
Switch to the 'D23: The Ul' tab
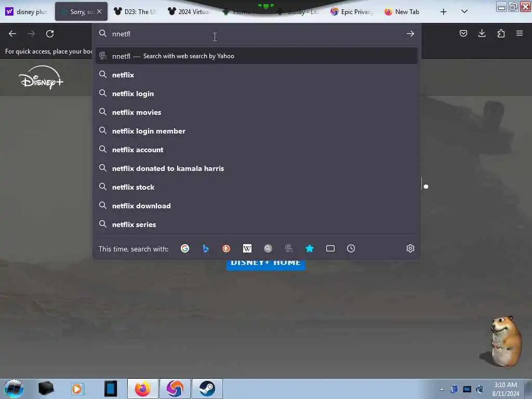click(x=135, y=11)
